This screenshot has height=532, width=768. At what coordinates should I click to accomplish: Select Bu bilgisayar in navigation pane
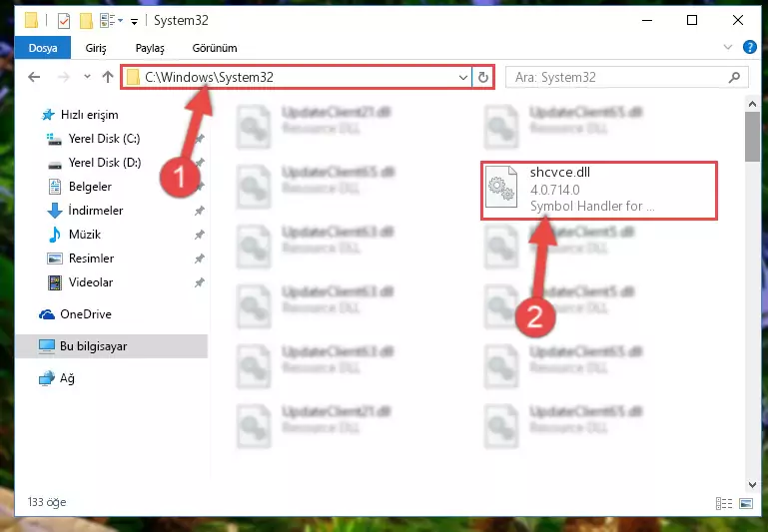111,346
